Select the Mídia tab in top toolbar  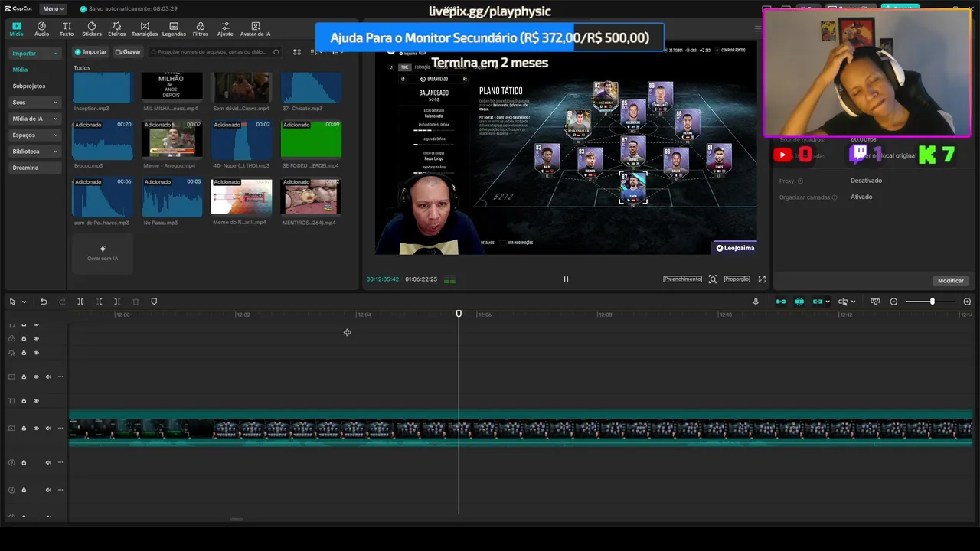pos(16,29)
